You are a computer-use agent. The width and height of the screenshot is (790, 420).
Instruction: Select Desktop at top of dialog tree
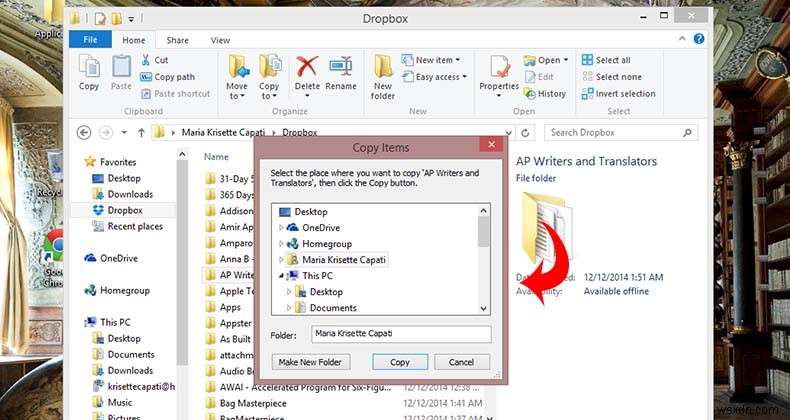[303, 212]
